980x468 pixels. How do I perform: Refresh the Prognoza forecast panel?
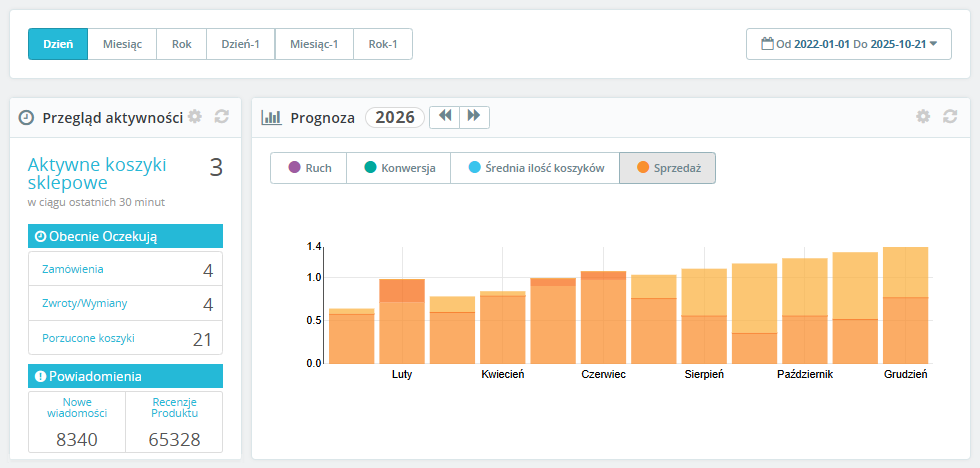[950, 117]
